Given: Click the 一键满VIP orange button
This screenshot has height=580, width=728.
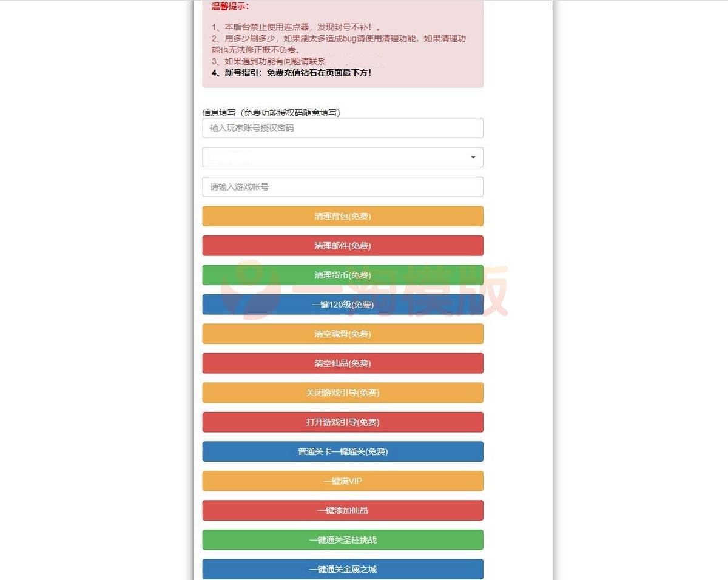Looking at the screenshot, I should pyautogui.click(x=343, y=481).
